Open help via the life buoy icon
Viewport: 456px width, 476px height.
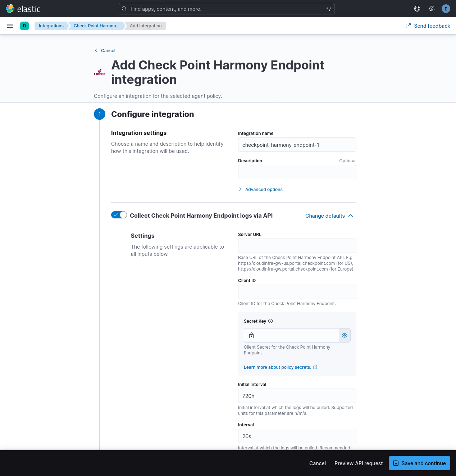pyautogui.click(x=417, y=9)
